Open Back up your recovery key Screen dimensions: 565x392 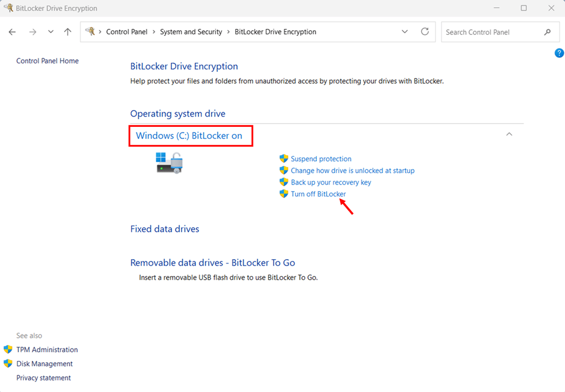pyautogui.click(x=330, y=182)
